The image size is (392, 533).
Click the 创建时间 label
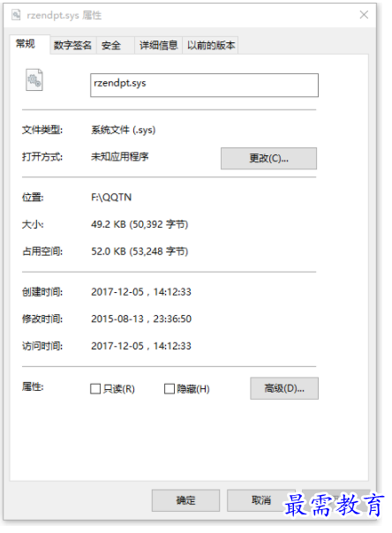coord(42,292)
